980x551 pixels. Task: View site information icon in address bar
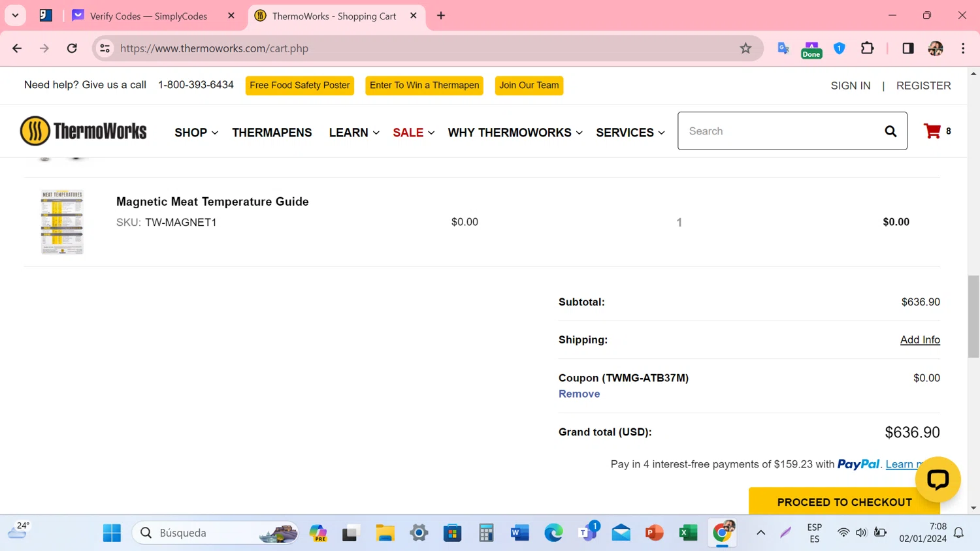[105, 48]
